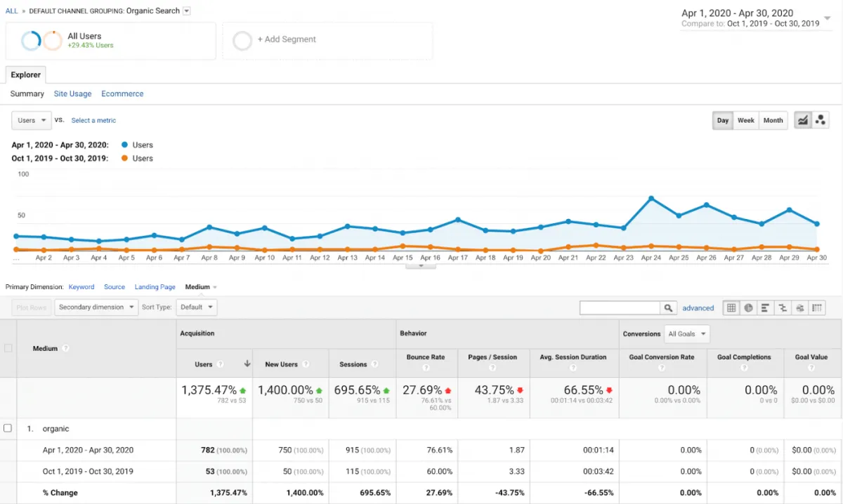Screen dimensions: 843x504
Task: Click help icon under Bounce Rate header
Action: pos(426,368)
